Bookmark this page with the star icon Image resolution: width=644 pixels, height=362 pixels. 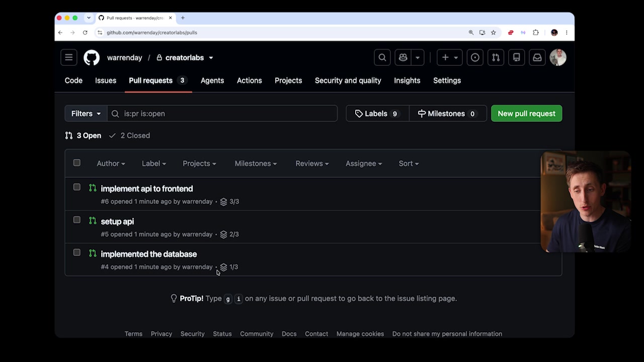(x=494, y=33)
